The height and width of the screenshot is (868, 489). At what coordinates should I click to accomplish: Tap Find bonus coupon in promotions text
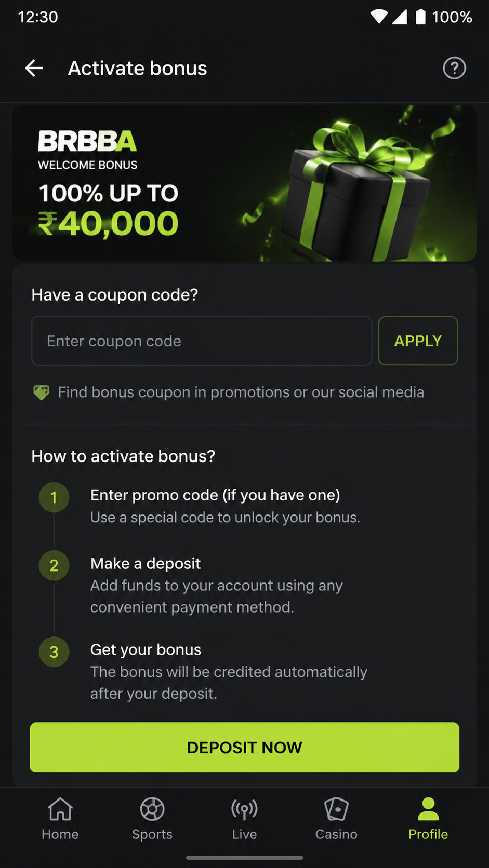coord(241,392)
